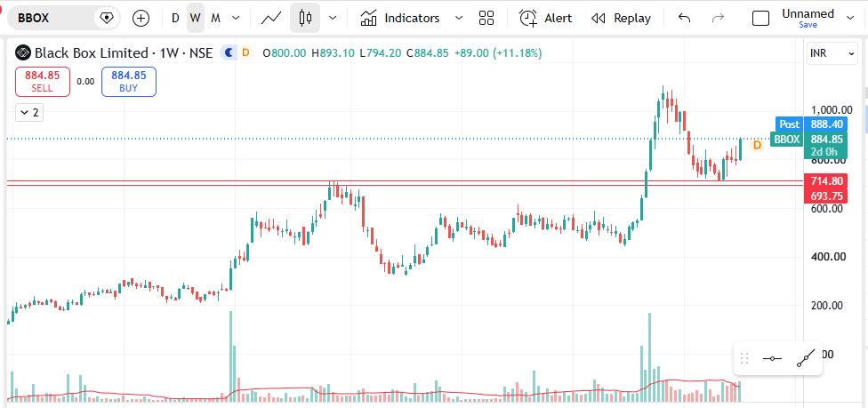Open the Indicators dialog
The width and height of the screenshot is (868, 408).
(x=399, y=19)
